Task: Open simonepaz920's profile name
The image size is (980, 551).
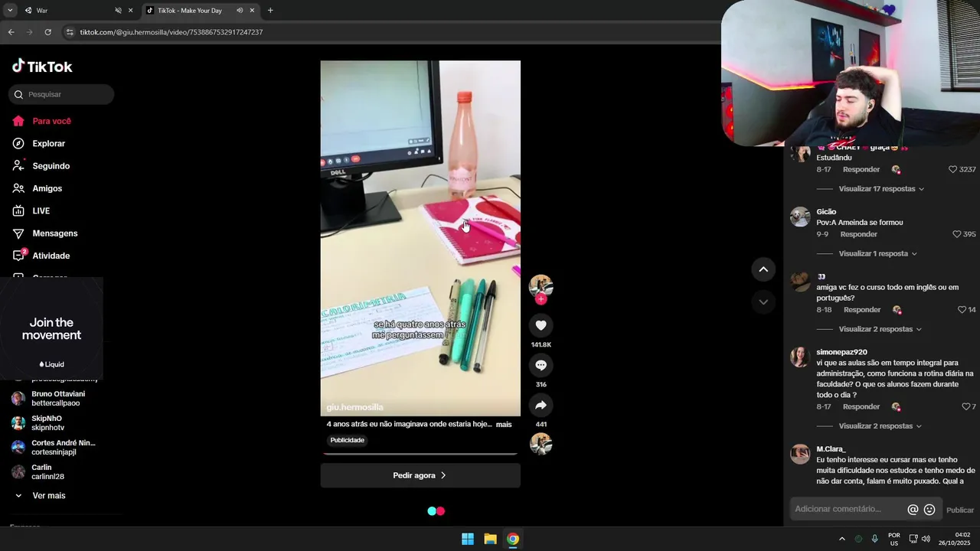Action: click(841, 352)
